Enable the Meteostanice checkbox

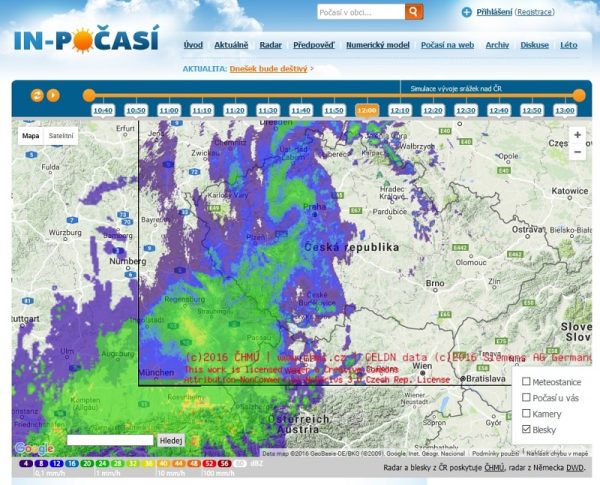[x=526, y=381]
